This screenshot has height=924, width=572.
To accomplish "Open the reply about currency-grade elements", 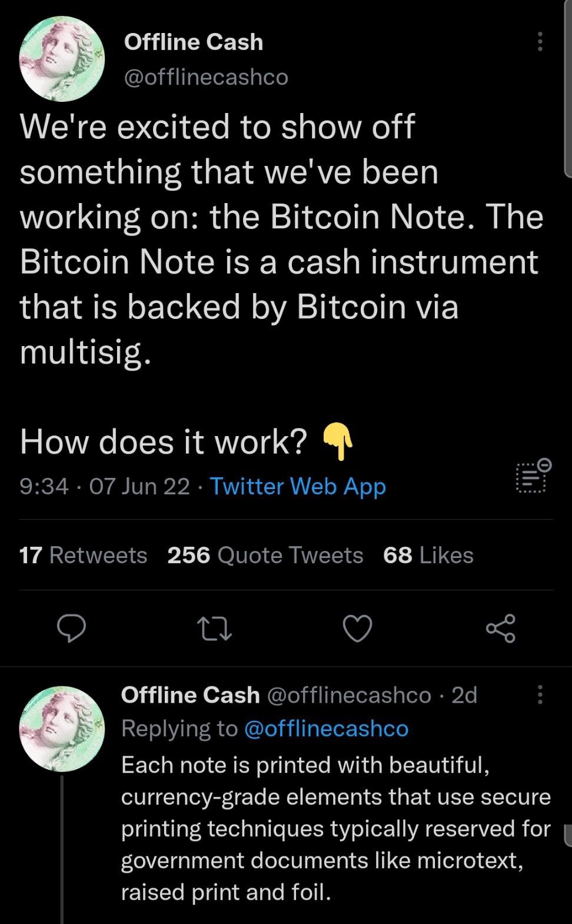I will 335,828.
